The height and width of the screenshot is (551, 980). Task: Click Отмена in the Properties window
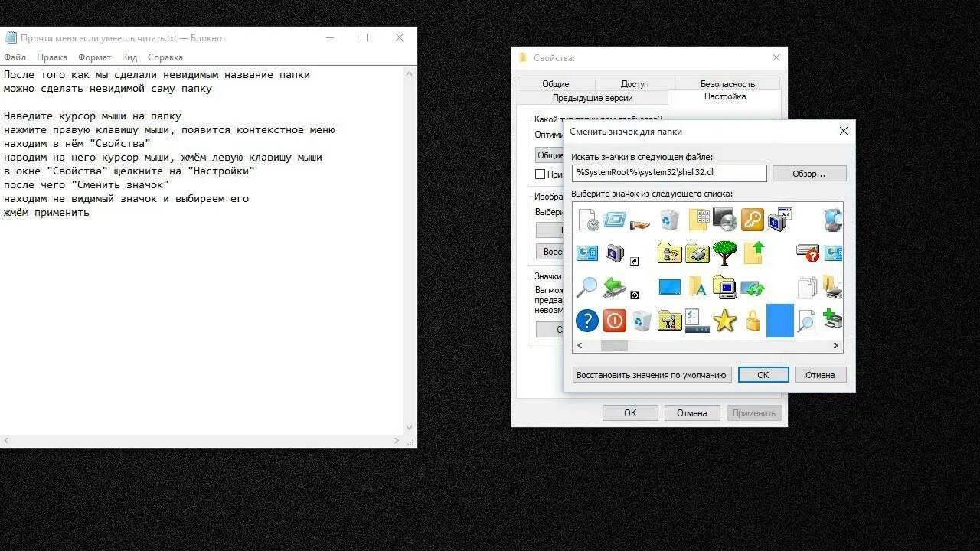coord(691,412)
